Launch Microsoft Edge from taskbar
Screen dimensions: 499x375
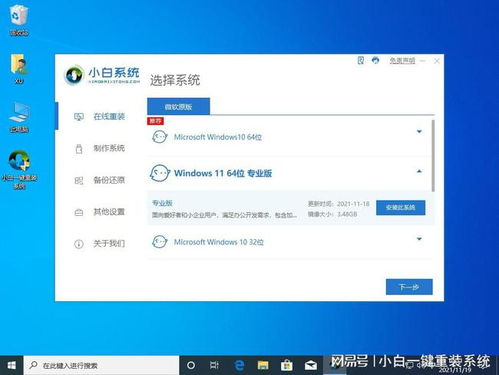click(239, 365)
